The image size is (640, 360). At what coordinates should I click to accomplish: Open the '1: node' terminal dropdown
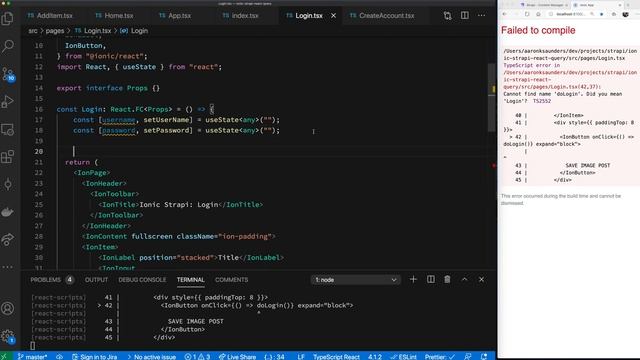(x=355, y=280)
